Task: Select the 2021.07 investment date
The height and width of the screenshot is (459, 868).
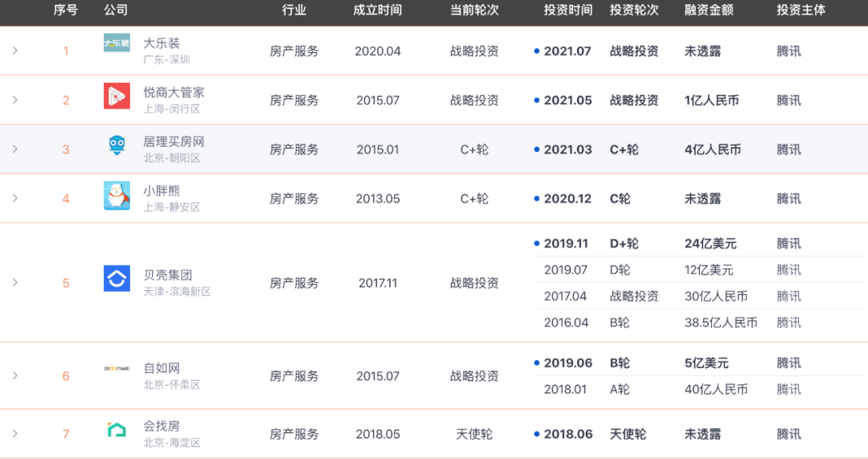Action: tap(567, 51)
